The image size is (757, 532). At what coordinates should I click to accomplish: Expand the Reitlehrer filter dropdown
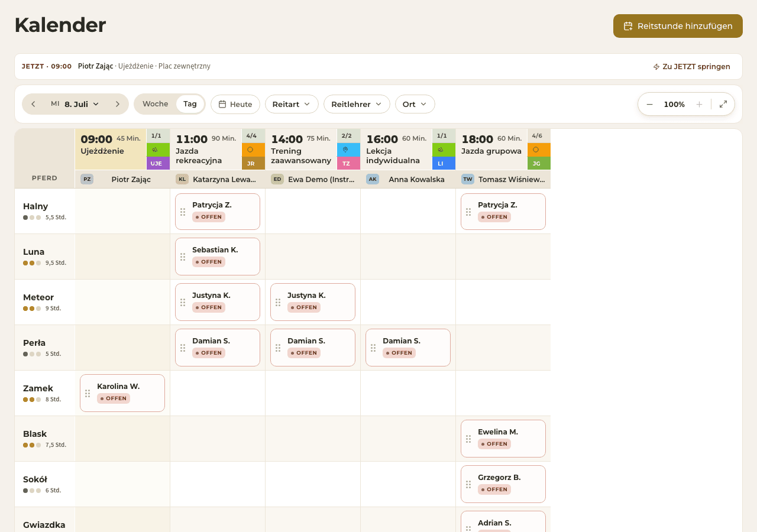tap(357, 104)
